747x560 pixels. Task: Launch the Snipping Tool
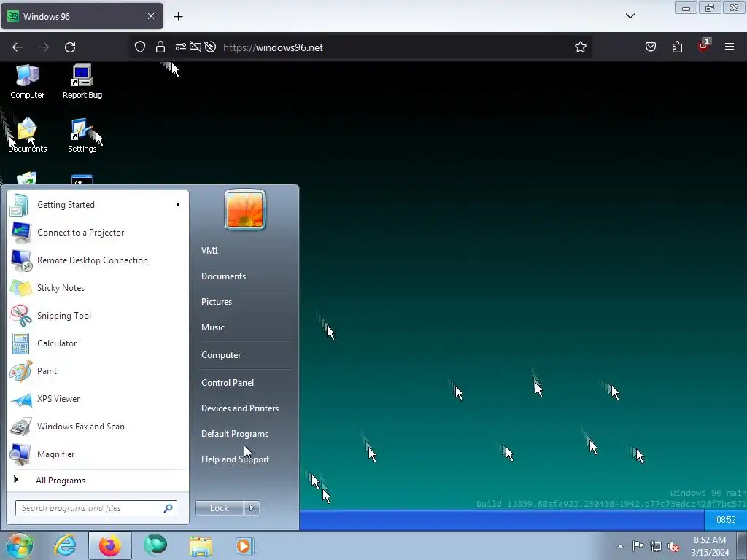click(97, 315)
